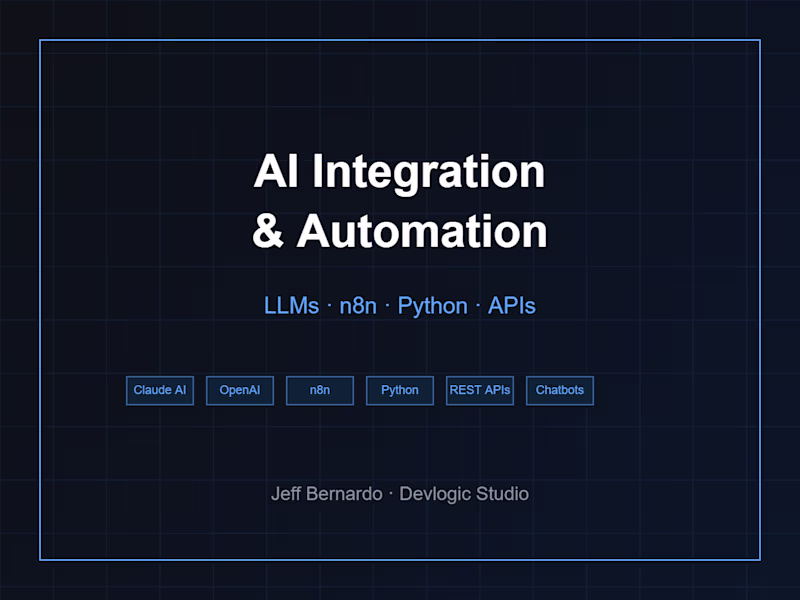
Task: Click 'APIs' in the blue subtitle
Action: [512, 306]
